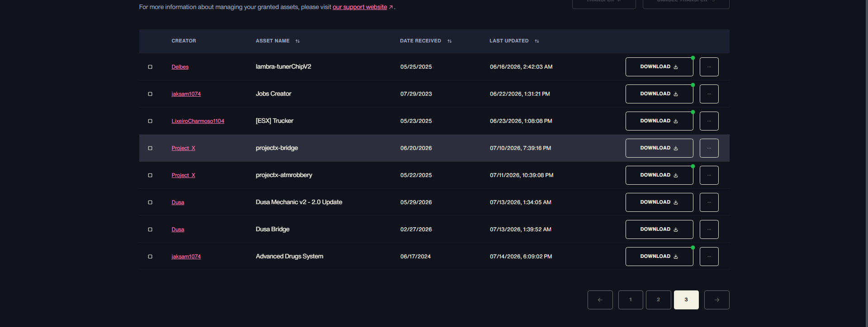Viewport: 868px width, 327px height.
Task: Sort the table by Asset Name
Action: 298,41
